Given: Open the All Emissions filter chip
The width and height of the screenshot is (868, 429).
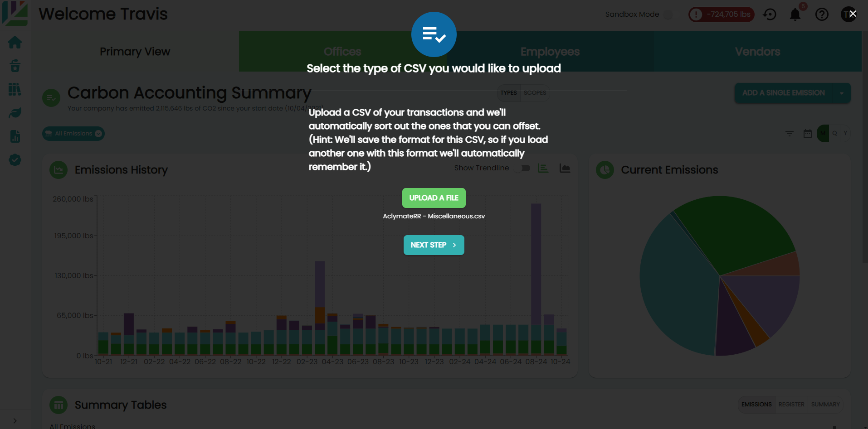Looking at the screenshot, I should (73, 134).
